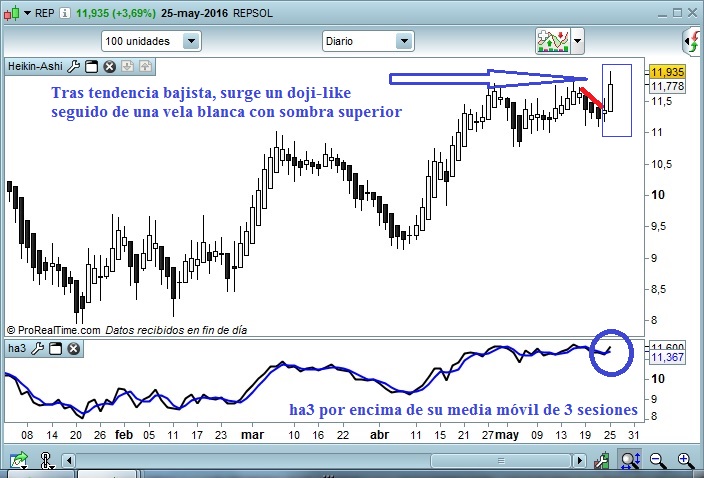Expand the arrow beside the indicators button
The width and height of the screenshot is (704, 478).
(x=577, y=41)
